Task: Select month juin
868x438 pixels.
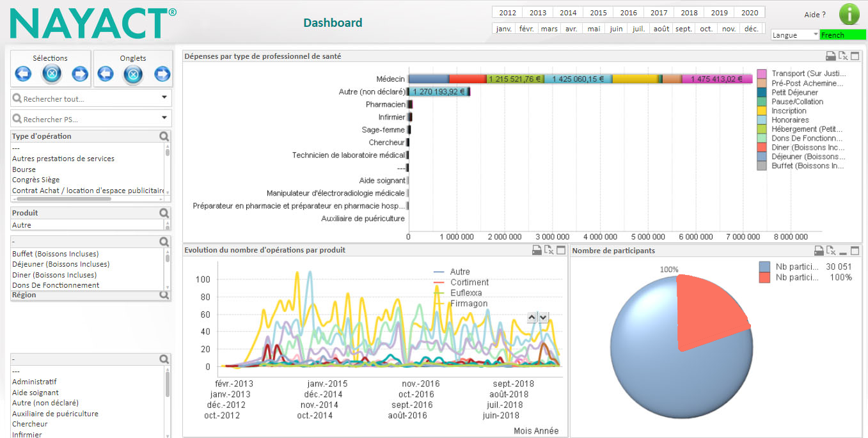Action: (x=616, y=29)
